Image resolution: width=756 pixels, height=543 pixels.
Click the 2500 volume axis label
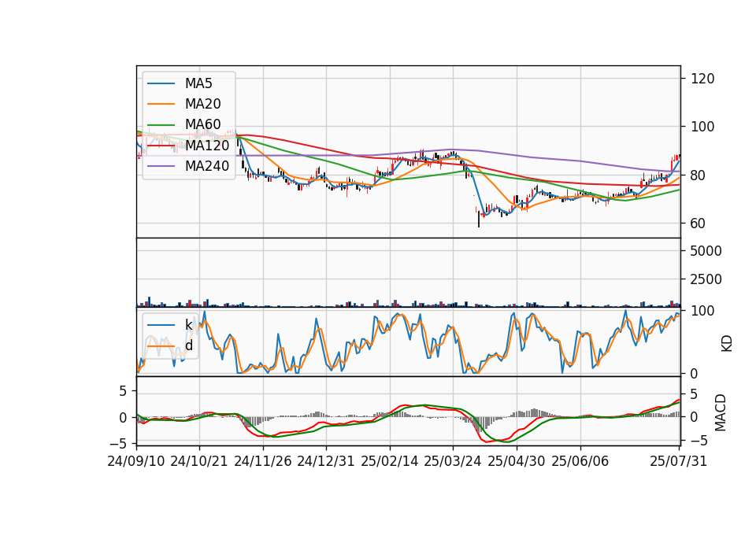706,279
